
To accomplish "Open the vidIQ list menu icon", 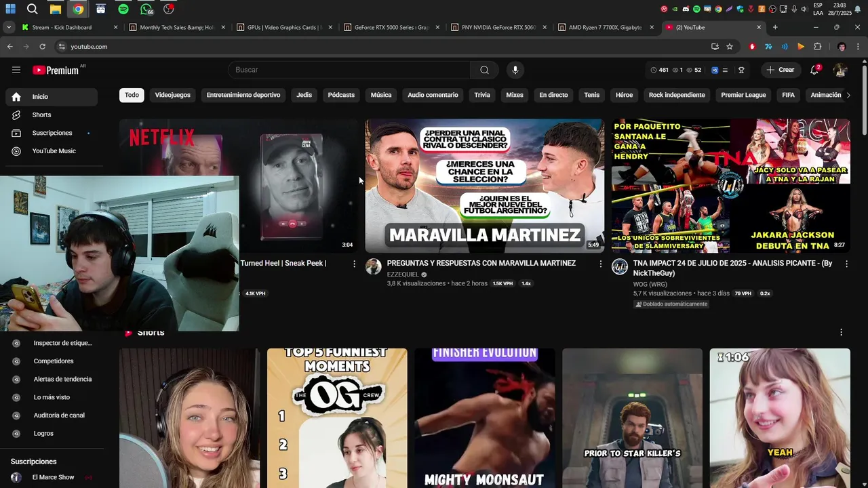I will coord(725,70).
